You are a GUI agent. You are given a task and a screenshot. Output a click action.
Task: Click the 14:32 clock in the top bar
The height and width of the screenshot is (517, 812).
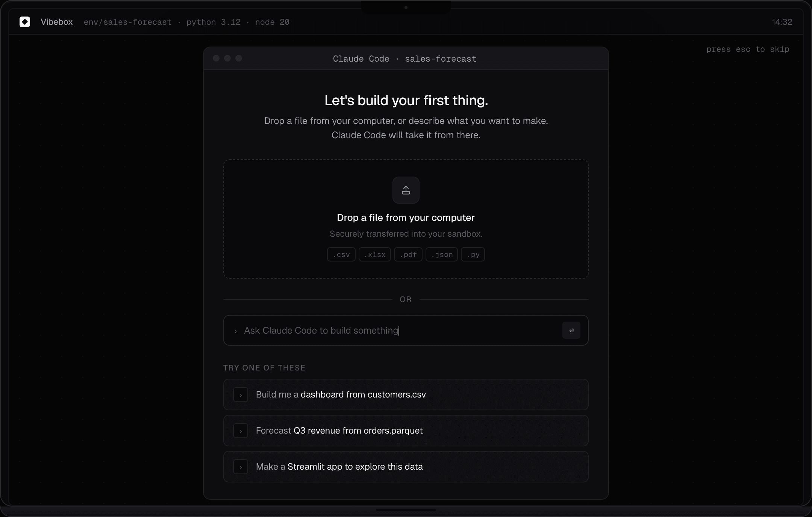(x=782, y=22)
